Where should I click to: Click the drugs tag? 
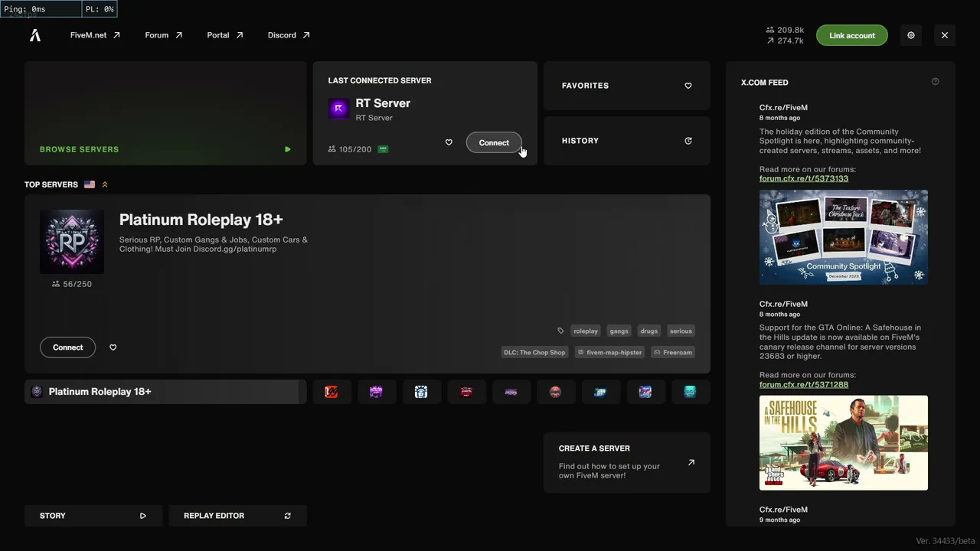(649, 331)
